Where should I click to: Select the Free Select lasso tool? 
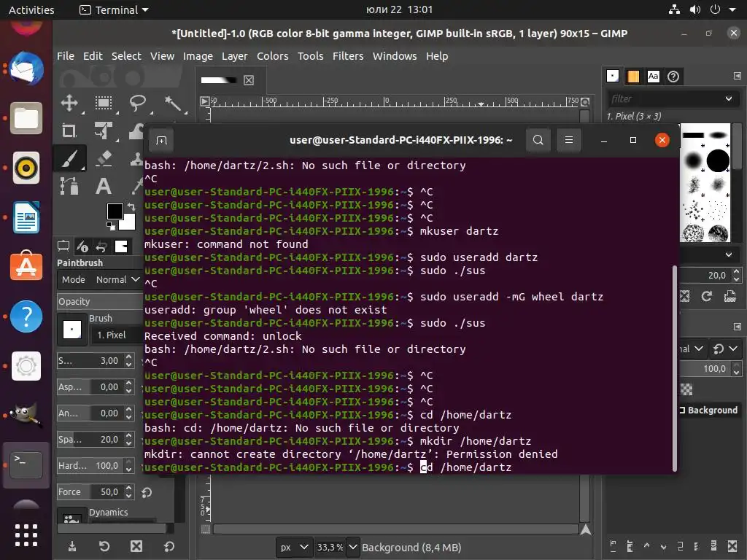click(x=138, y=103)
